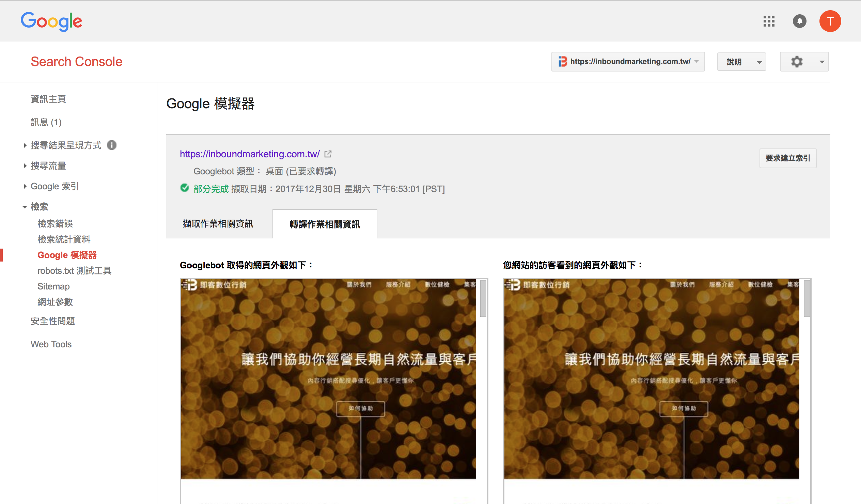Image resolution: width=861 pixels, height=504 pixels.
Task: Open the notifications bell icon
Action: 799,21
